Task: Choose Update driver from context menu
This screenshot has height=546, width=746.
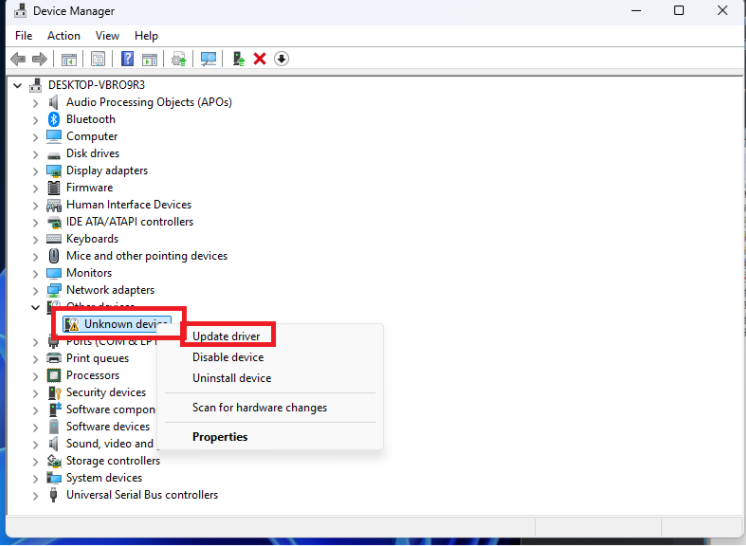Action: [226, 337]
